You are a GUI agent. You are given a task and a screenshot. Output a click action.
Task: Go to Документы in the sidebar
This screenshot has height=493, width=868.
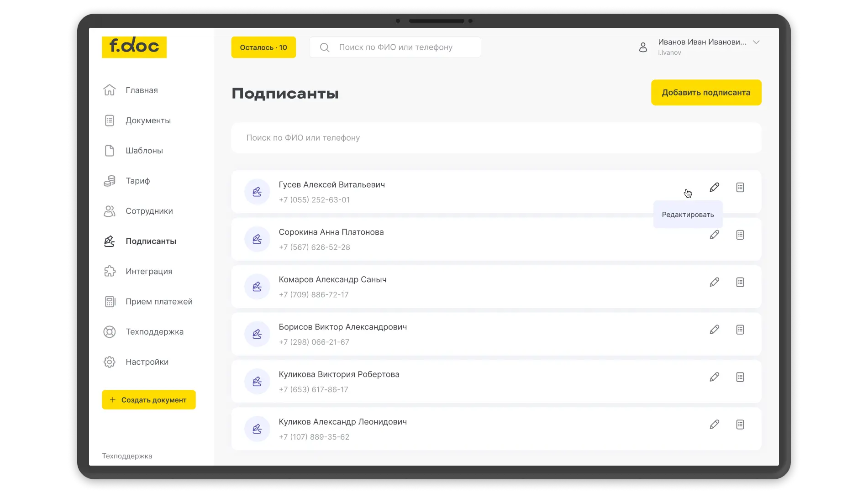pyautogui.click(x=148, y=121)
